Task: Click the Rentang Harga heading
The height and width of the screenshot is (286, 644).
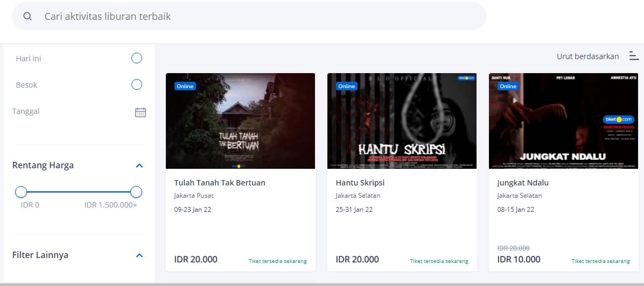Action: (43, 166)
